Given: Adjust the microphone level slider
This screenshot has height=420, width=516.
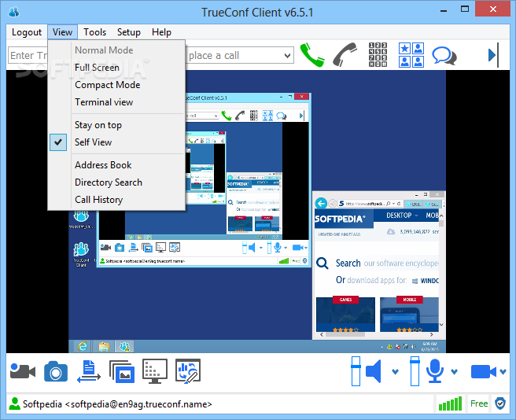Looking at the screenshot, I should [415, 371].
